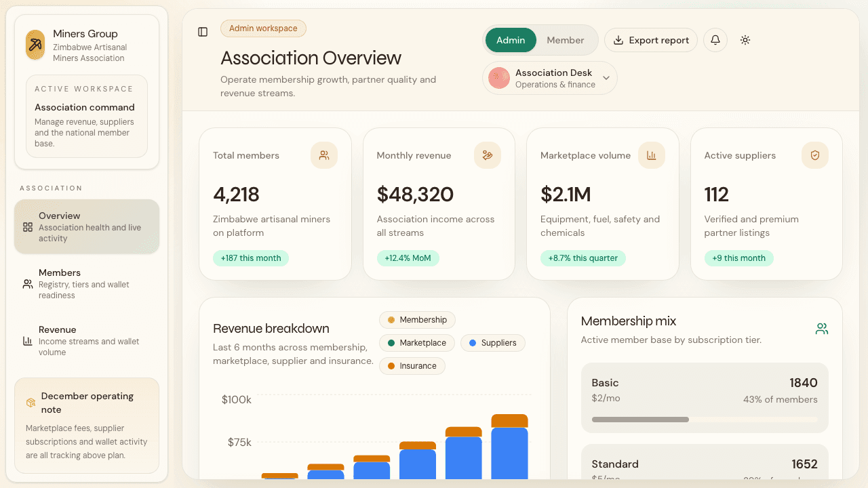Open the notifications bell
This screenshot has height=488, width=868.
click(x=715, y=40)
